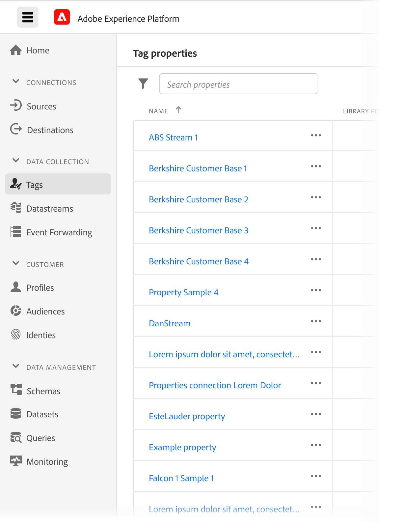Select Datastreams in the sidebar
This screenshot has height=532, width=403.
49,209
